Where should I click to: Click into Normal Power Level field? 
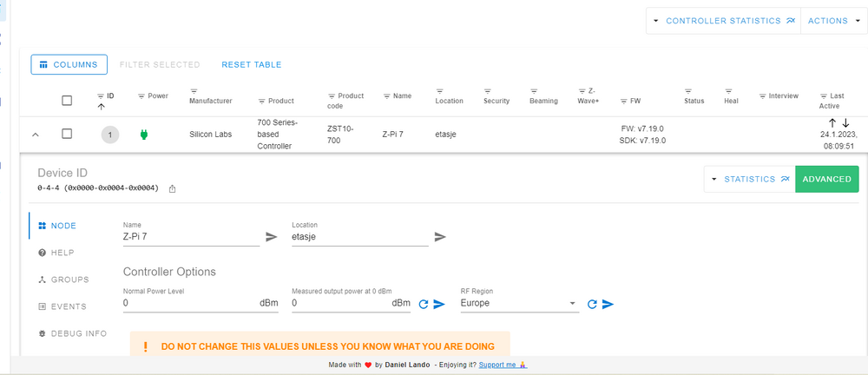coord(189,304)
